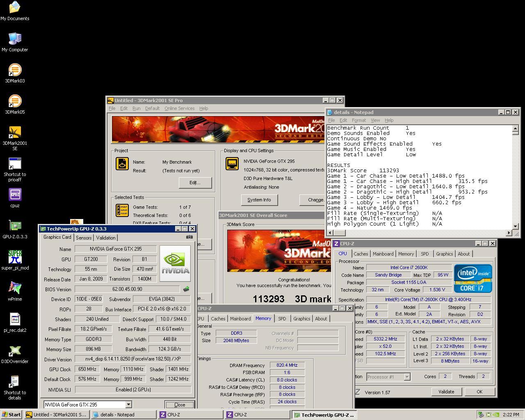This screenshot has height=420, width=525.
Task: Open My Documents desktop icon
Action: pyautogui.click(x=15, y=11)
